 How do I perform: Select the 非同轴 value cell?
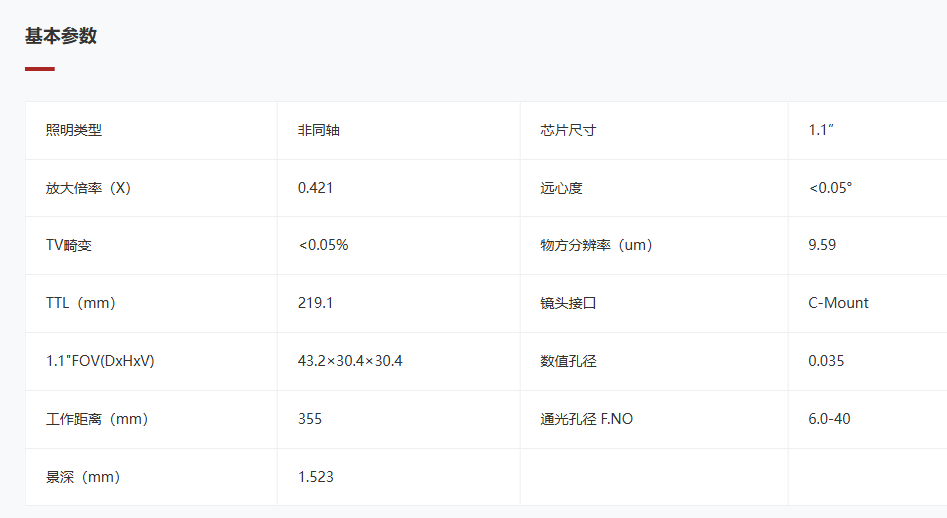pos(318,130)
